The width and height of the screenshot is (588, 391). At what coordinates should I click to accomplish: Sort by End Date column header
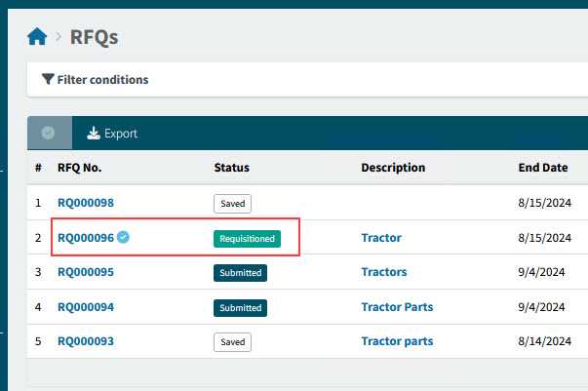tap(542, 168)
